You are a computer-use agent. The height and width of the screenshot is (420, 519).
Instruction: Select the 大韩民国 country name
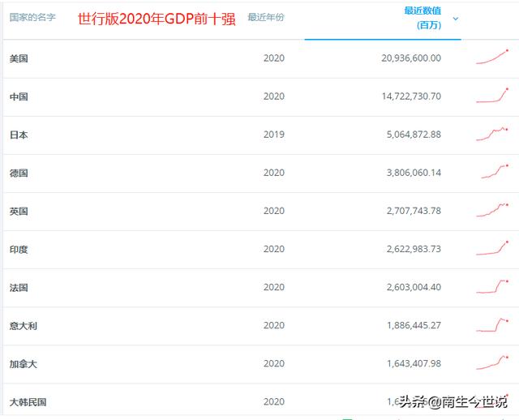coord(28,401)
